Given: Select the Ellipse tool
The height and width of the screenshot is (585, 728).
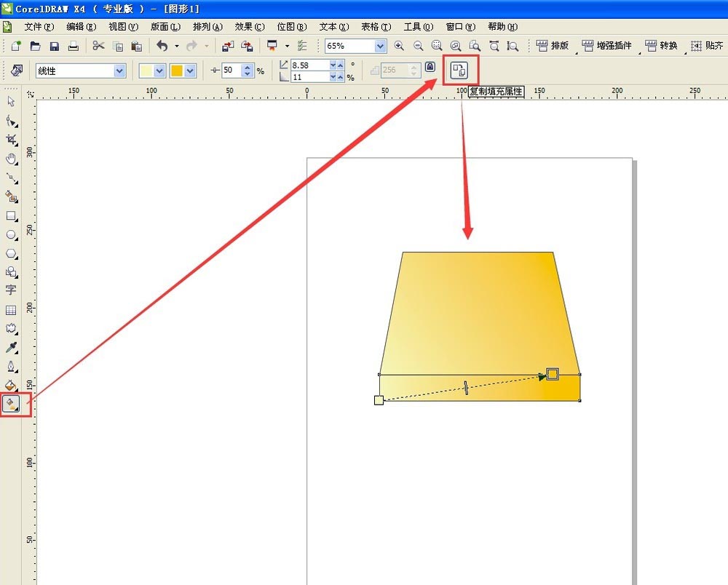Looking at the screenshot, I should click(11, 235).
